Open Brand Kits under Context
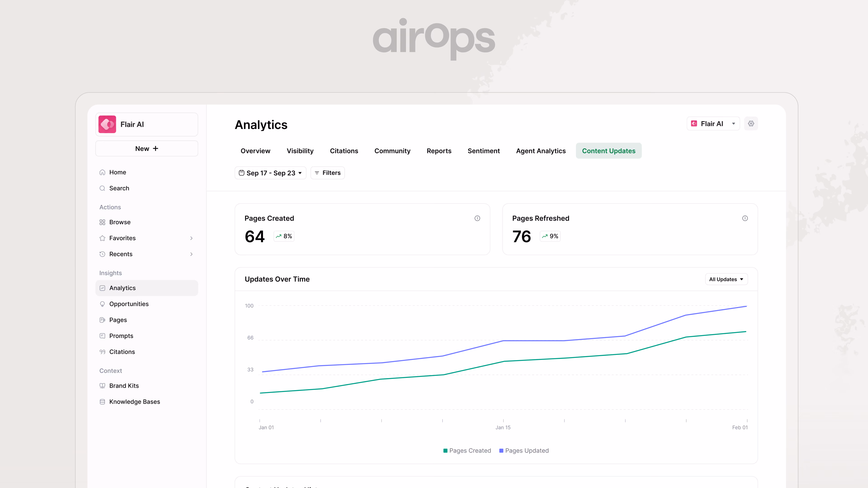The width and height of the screenshot is (868, 488). point(146,386)
